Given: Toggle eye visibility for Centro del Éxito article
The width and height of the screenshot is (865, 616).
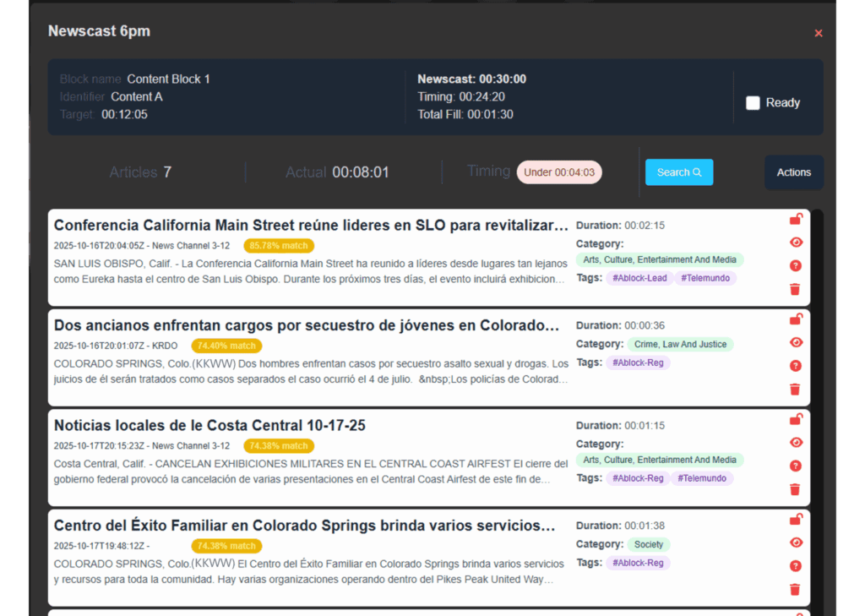Looking at the screenshot, I should pyautogui.click(x=795, y=542).
